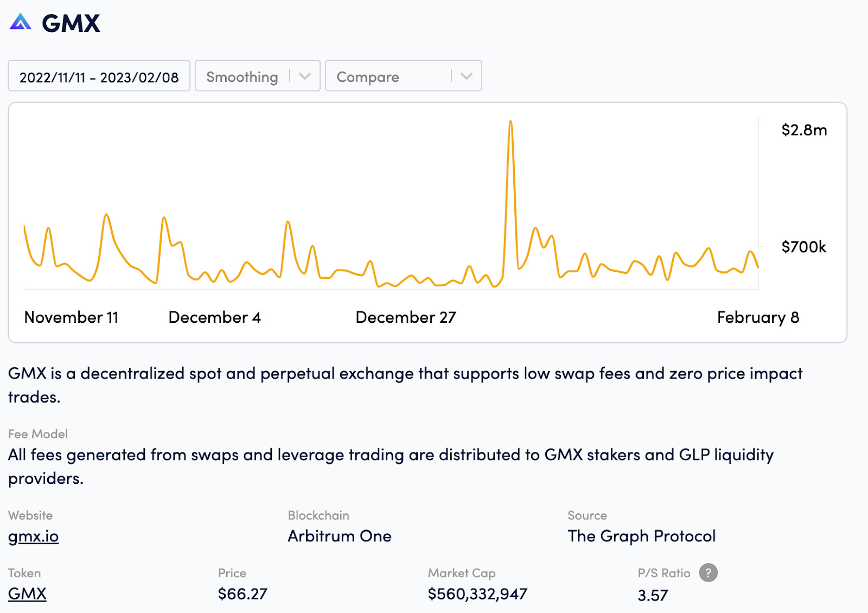Viewport: 868px width, 613px height.
Task: Click the Compare dropdown chevron arrow
Action: click(x=467, y=76)
